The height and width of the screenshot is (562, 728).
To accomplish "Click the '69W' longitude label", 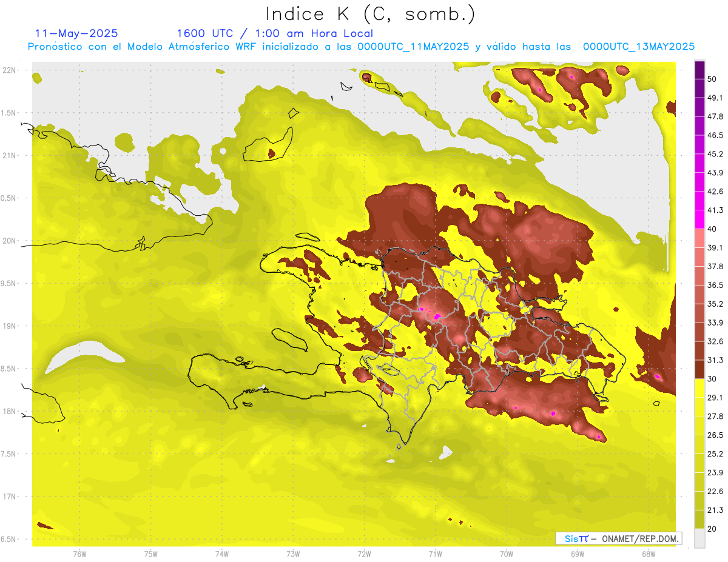I will [x=578, y=554].
